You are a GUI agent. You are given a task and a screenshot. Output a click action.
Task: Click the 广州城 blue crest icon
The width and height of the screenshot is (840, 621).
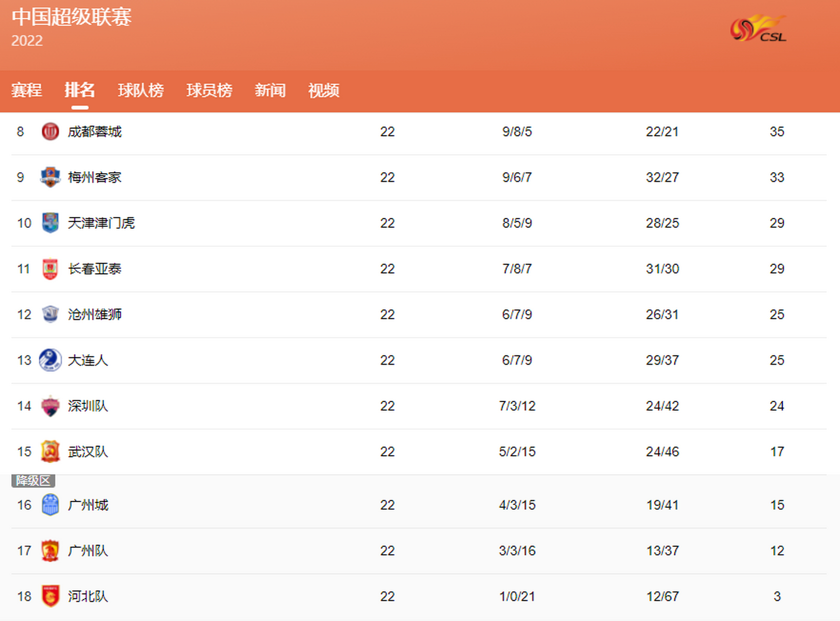pos(50,505)
